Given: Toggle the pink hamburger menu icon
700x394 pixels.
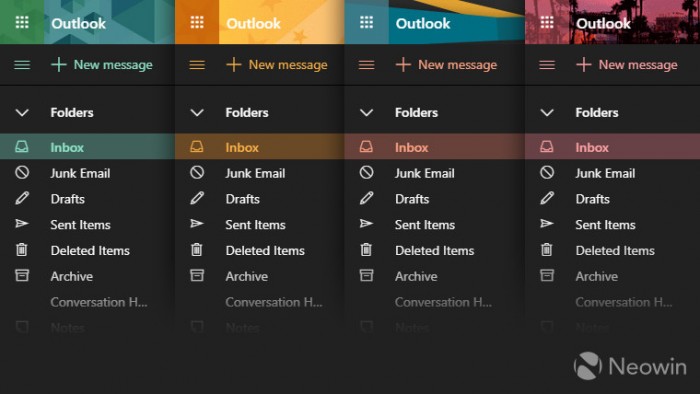Looking at the screenshot, I should tap(547, 65).
